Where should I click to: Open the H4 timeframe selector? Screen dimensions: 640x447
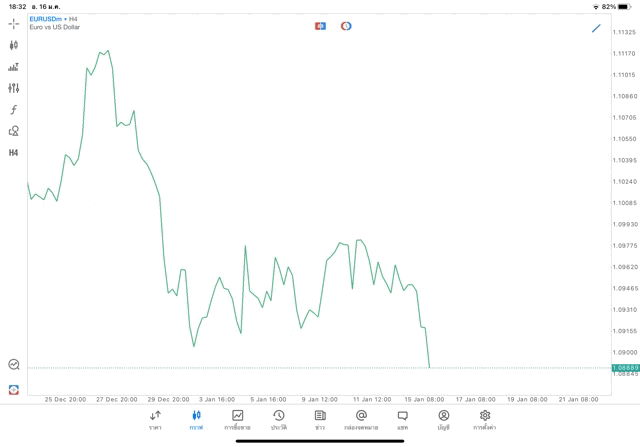[13, 153]
